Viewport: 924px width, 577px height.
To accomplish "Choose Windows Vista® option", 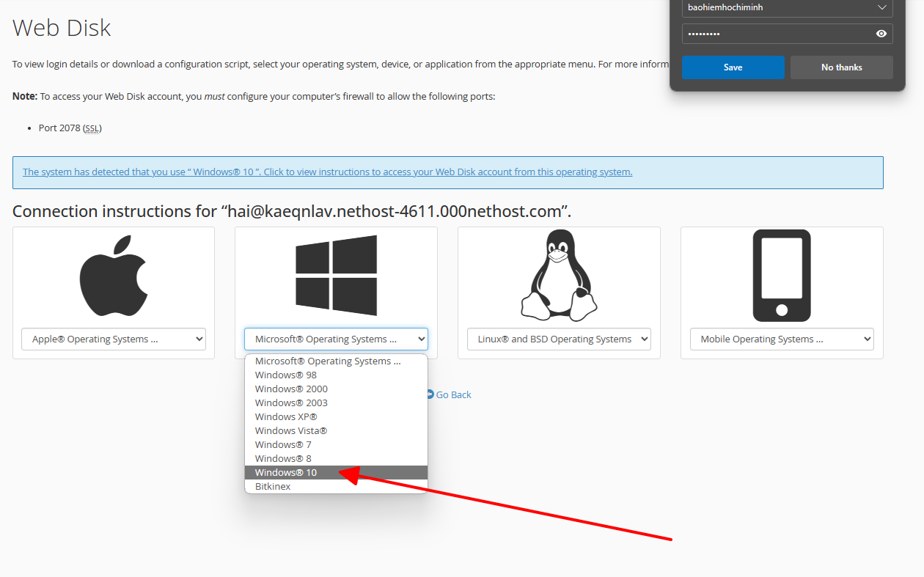I will pyautogui.click(x=291, y=431).
